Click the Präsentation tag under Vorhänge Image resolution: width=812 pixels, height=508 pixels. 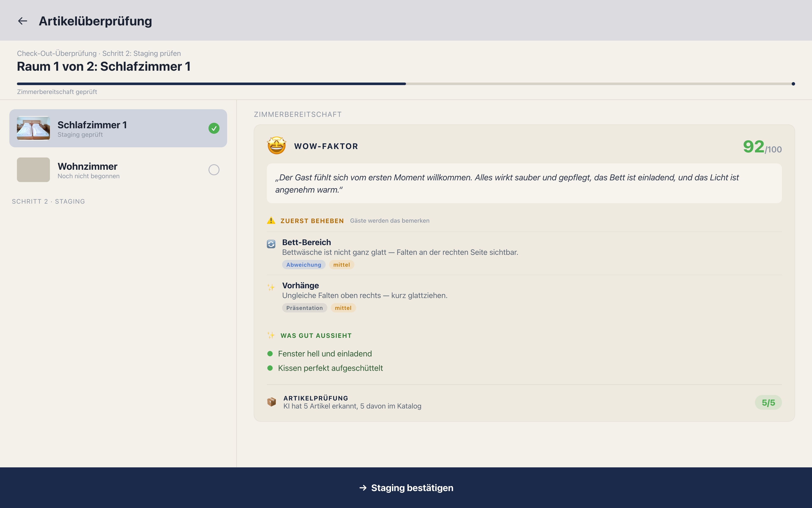tap(304, 308)
